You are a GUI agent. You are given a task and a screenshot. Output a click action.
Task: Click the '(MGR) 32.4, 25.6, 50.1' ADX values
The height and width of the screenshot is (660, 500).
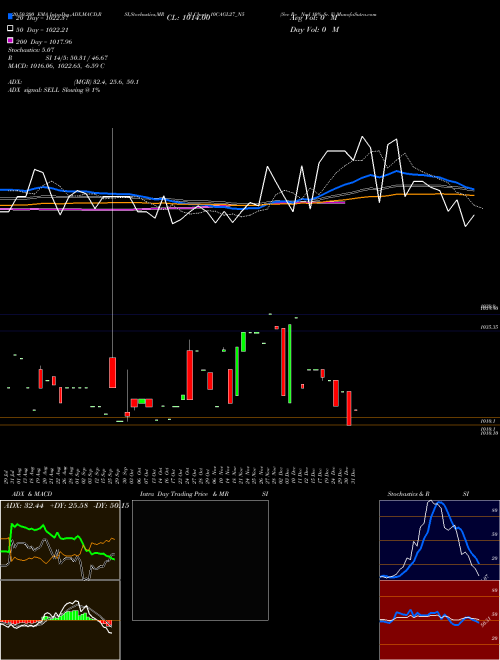(x=106, y=82)
